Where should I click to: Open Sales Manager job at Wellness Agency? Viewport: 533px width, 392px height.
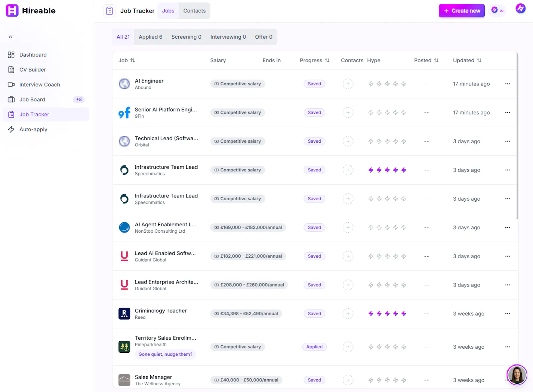tap(153, 377)
